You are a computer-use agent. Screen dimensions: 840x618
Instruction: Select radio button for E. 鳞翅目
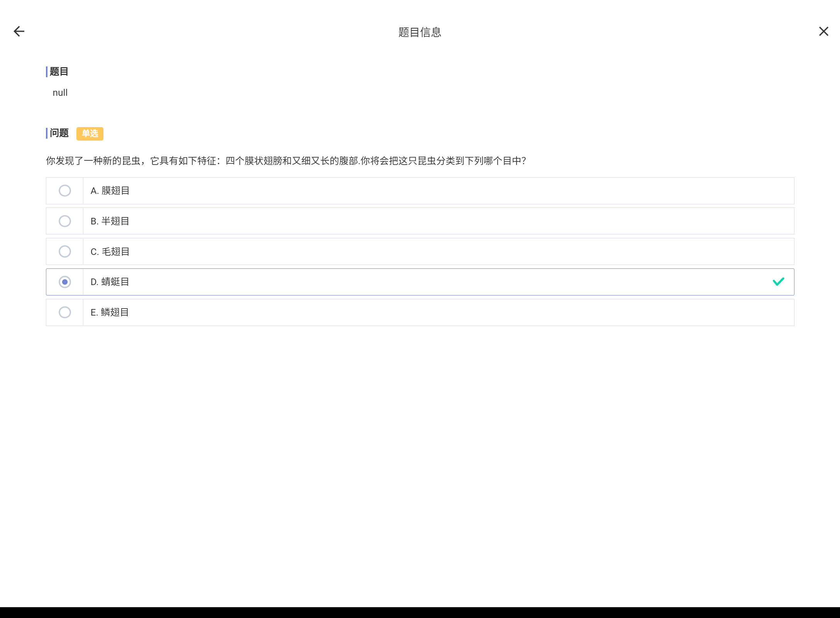(65, 312)
